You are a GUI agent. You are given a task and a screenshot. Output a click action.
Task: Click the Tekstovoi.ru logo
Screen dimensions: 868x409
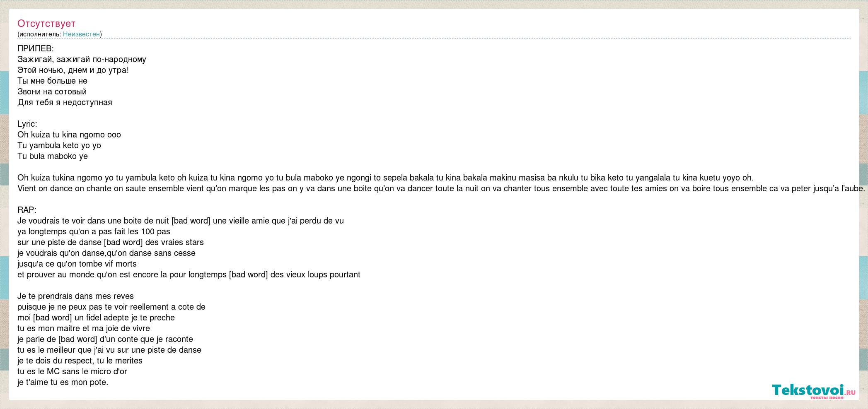click(813, 391)
